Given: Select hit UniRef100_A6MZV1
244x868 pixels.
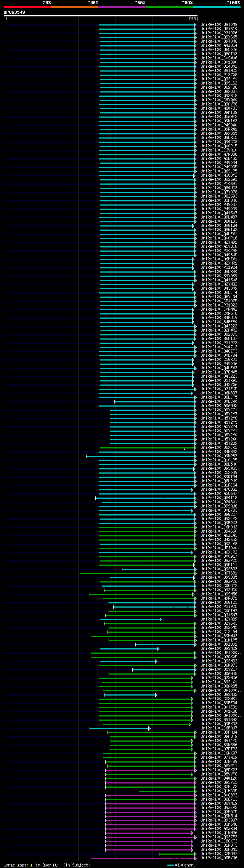Looking at the screenshot, I should [219, 259].
